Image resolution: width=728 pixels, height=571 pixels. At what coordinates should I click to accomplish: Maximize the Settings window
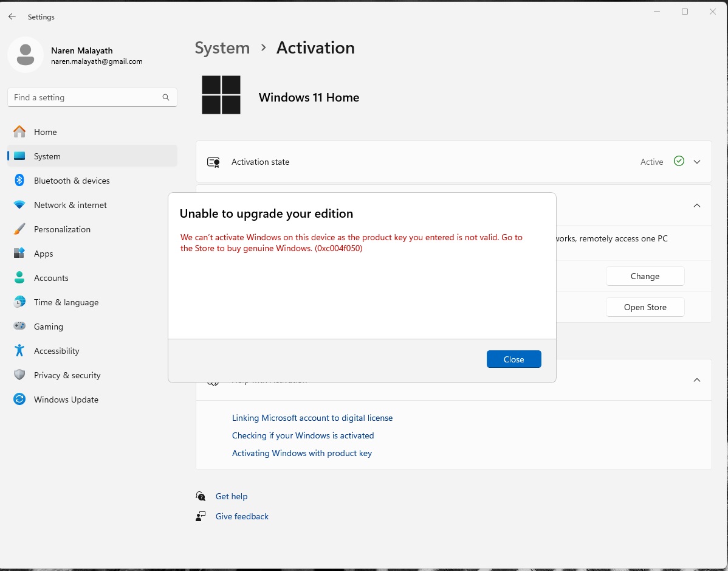[x=684, y=12]
